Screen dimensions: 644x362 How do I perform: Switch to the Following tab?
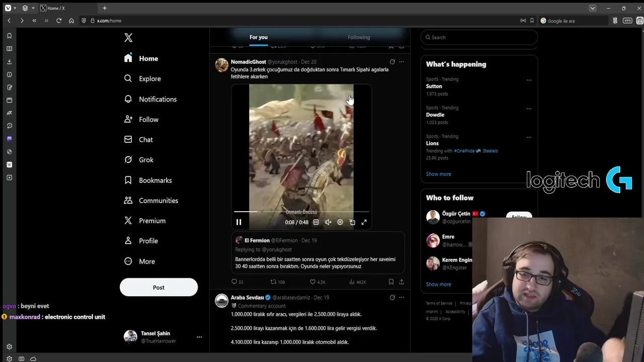359,37
